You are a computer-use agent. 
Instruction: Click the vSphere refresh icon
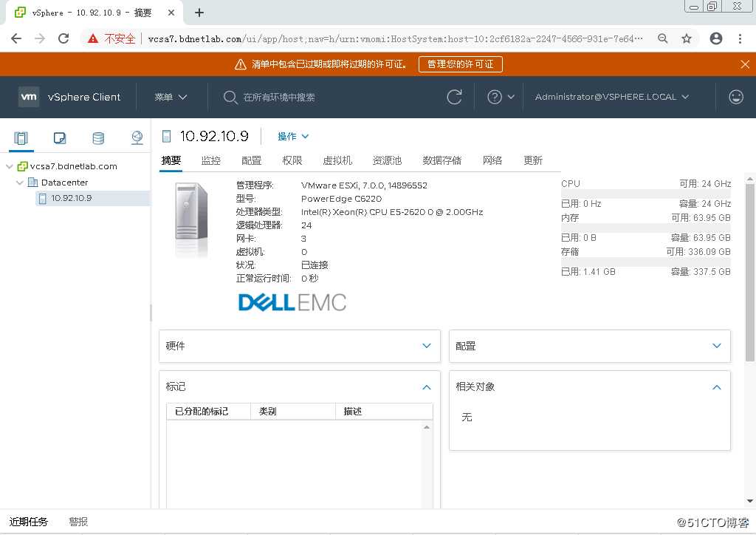[454, 97]
